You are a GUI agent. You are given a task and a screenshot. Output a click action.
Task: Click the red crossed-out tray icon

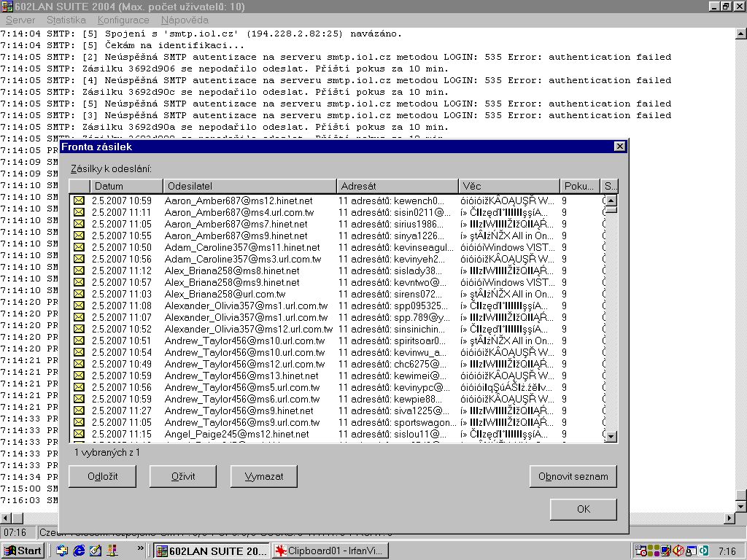(x=678, y=551)
